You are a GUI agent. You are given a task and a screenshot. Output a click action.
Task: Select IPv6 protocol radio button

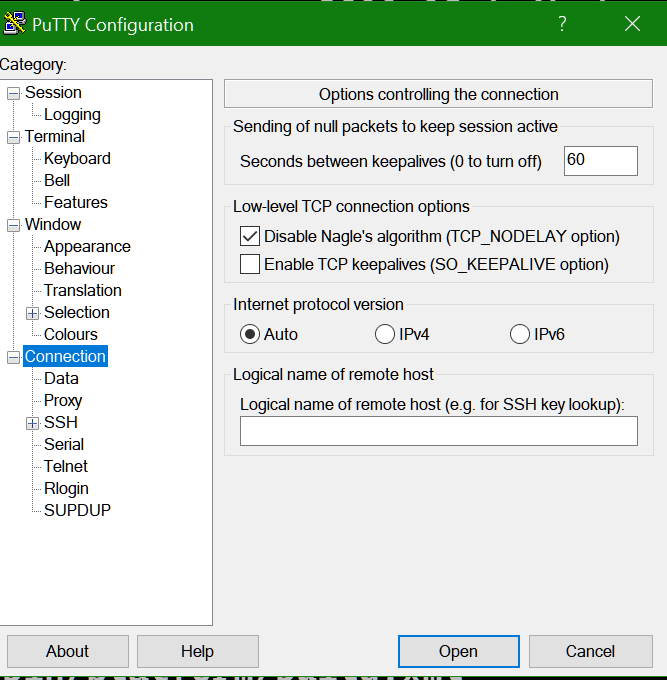(520, 334)
